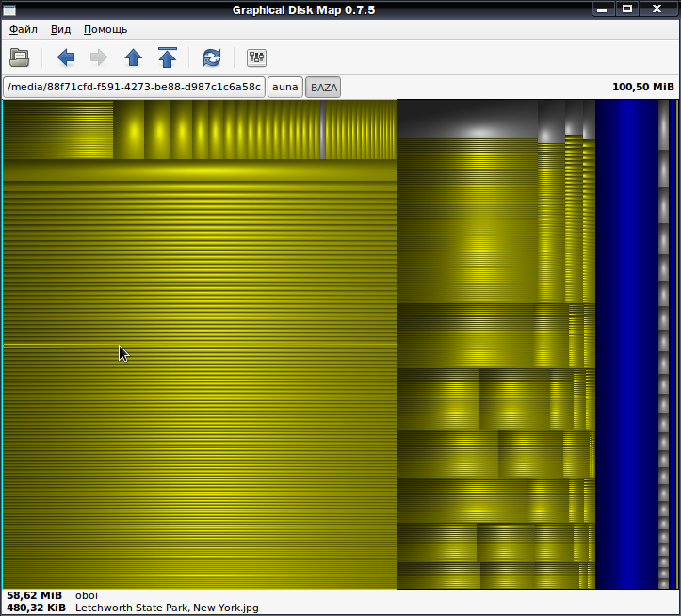Open the Файл menu

pos(23,29)
